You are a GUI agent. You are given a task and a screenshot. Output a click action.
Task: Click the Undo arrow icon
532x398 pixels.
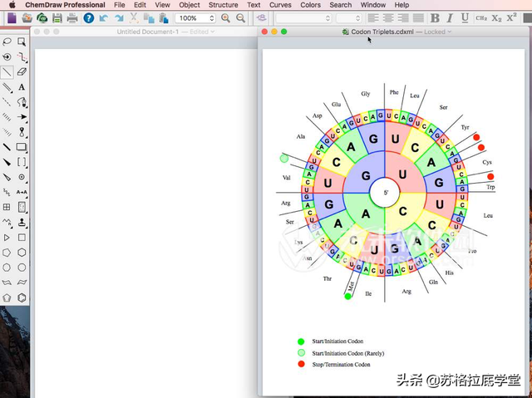tap(104, 17)
